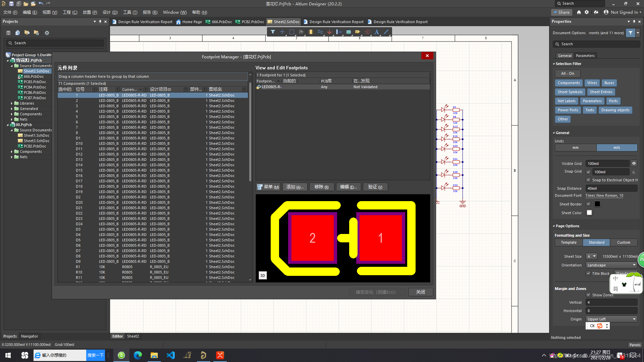
Task: Switch to the Navigator panel tab
Action: [x=30, y=336]
